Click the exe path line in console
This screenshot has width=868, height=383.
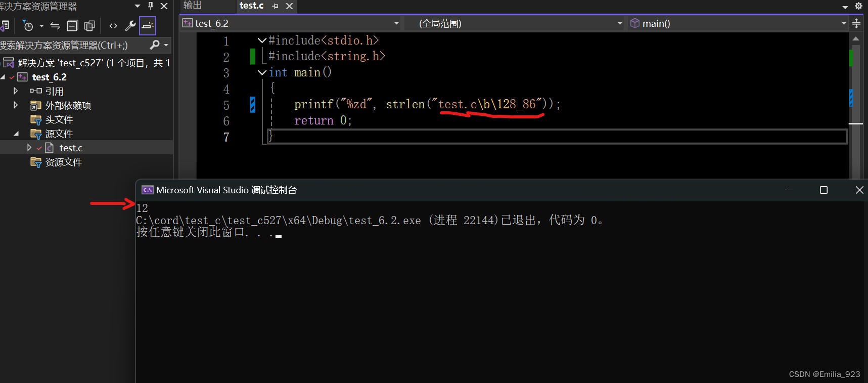(x=370, y=220)
